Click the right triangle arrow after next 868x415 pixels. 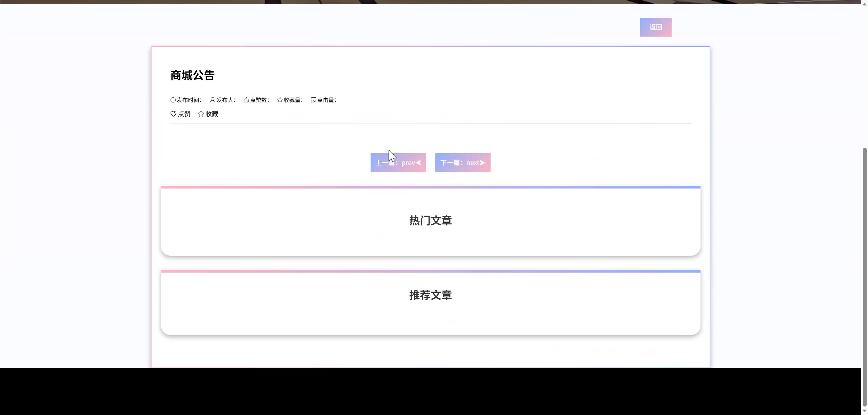(482, 163)
